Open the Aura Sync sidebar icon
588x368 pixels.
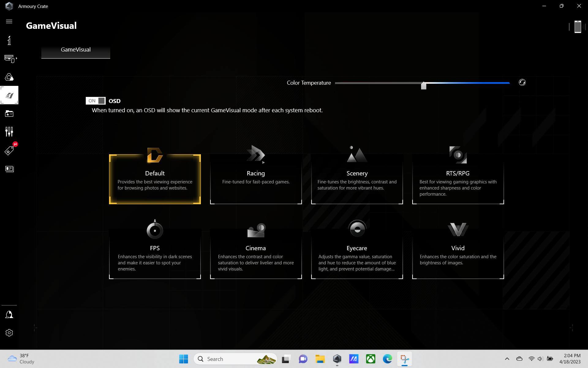point(9,77)
